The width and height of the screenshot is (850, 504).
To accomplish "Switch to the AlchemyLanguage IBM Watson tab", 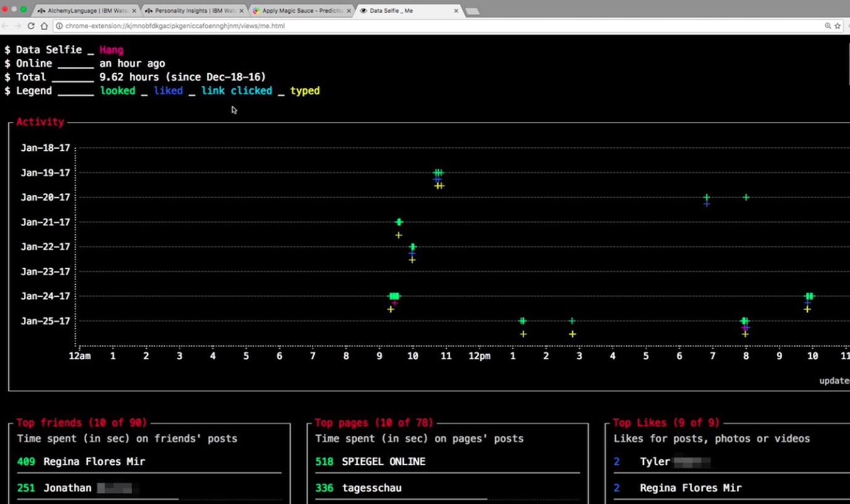I will pyautogui.click(x=84, y=11).
